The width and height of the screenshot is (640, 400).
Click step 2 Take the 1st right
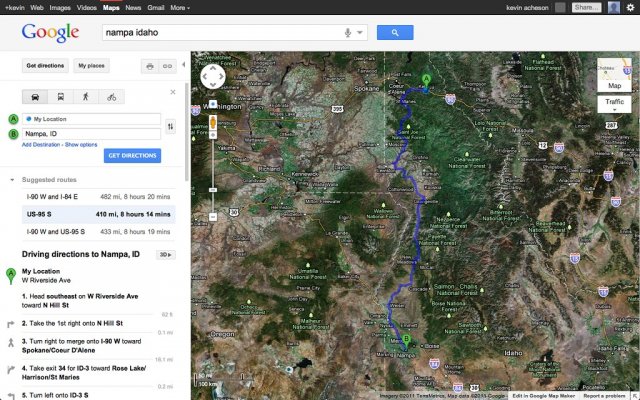[72, 323]
